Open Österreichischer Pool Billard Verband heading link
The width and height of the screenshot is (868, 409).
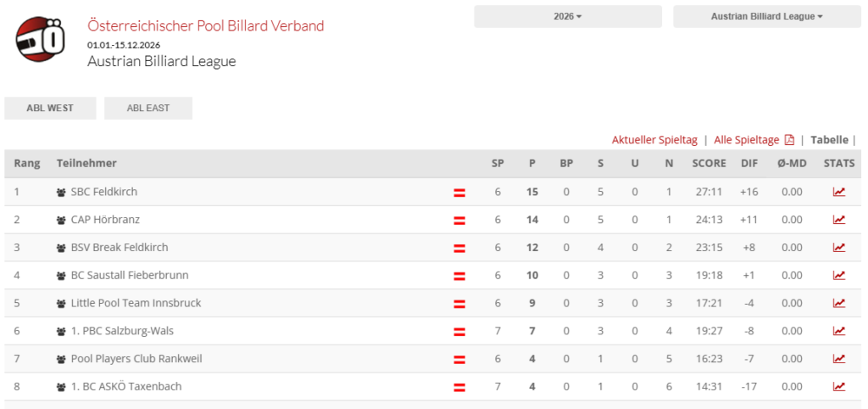pos(206,25)
